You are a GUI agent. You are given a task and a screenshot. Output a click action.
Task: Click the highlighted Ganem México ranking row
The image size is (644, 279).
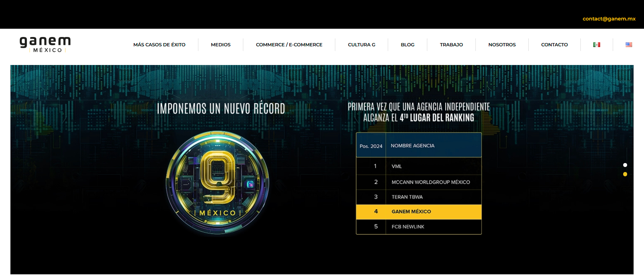[x=418, y=211]
